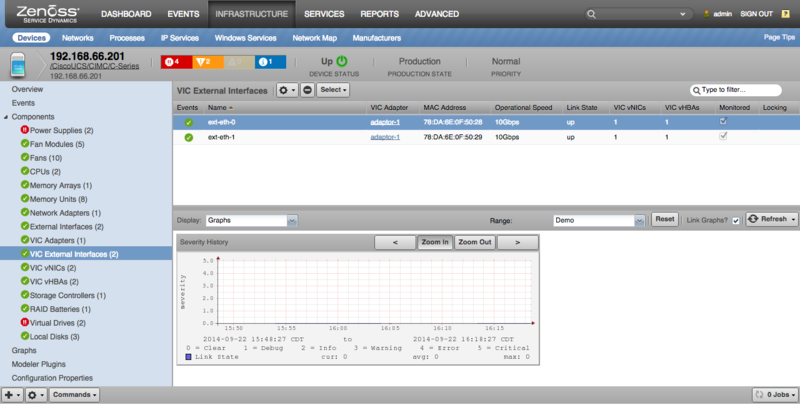Toggle the Link Graphs checkbox

[x=736, y=221]
